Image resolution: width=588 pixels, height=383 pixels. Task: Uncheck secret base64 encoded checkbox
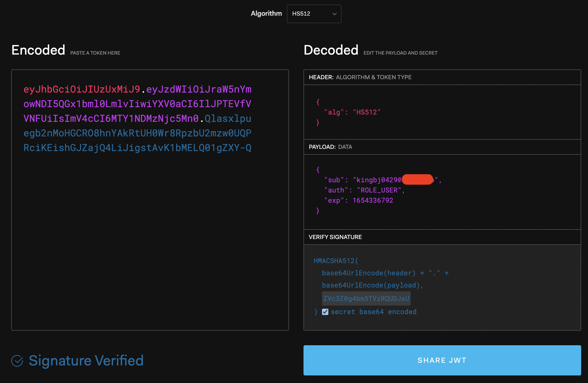(x=325, y=312)
